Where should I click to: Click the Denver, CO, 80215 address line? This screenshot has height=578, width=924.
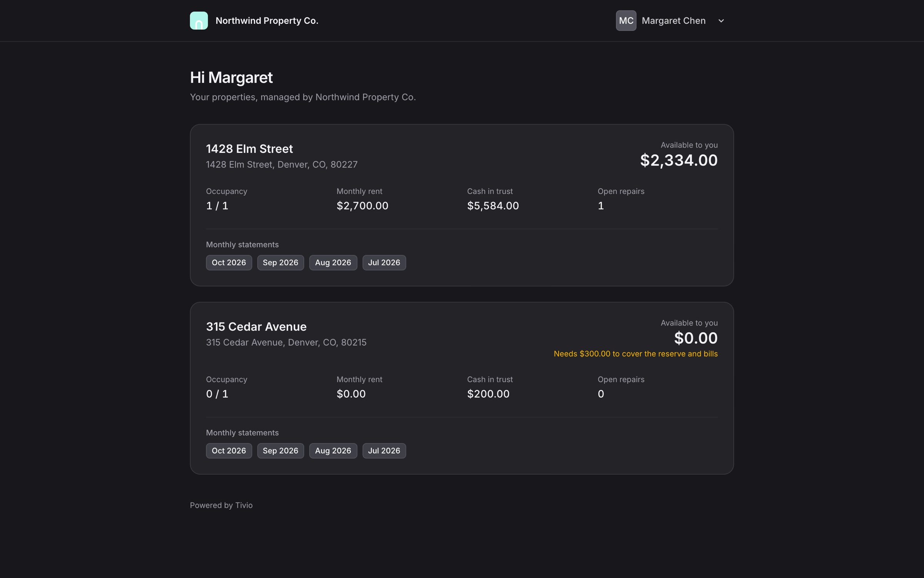(x=286, y=342)
